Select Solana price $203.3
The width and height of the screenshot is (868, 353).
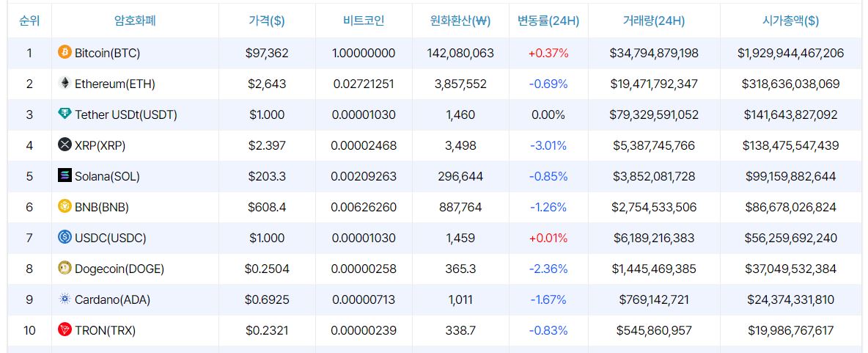click(267, 177)
